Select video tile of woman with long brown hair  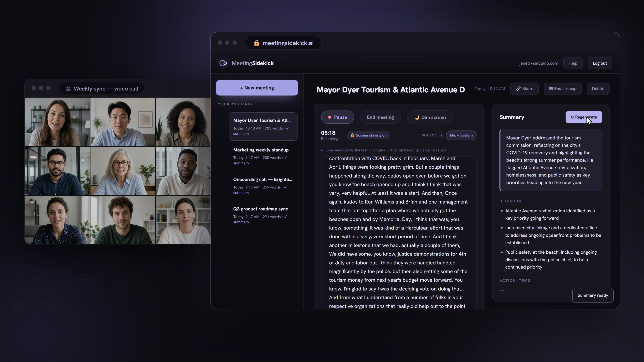click(x=58, y=122)
